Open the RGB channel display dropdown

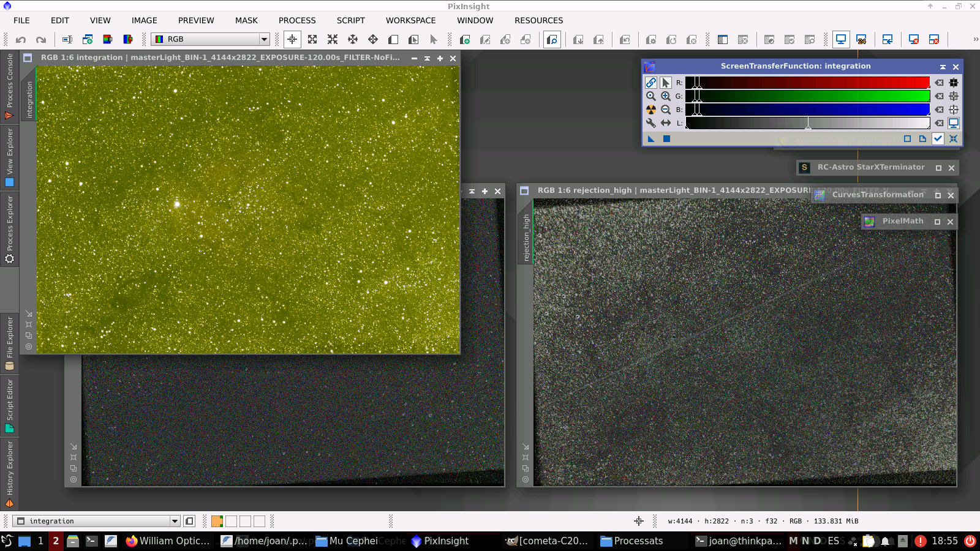264,39
